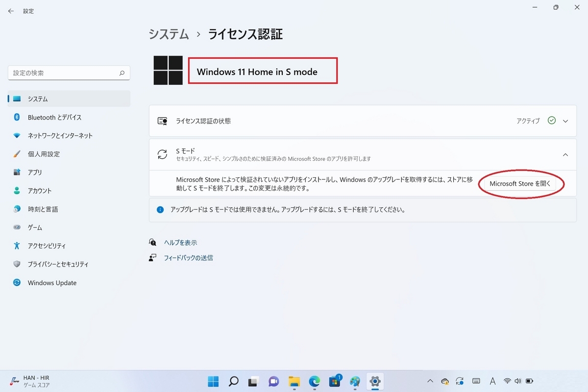Open Bluetooth とデバイス settings

pyautogui.click(x=69, y=117)
